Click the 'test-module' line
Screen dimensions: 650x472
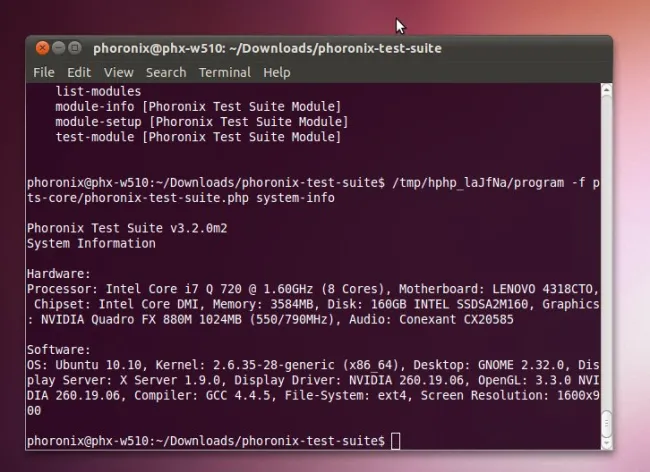[x=198, y=137]
